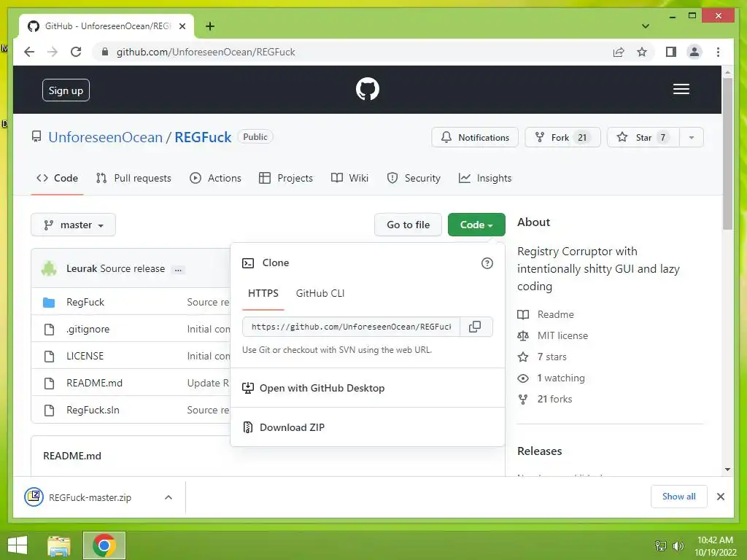The height and width of the screenshot is (560, 747).
Task: Click the network tray icon
Action: coord(661,545)
